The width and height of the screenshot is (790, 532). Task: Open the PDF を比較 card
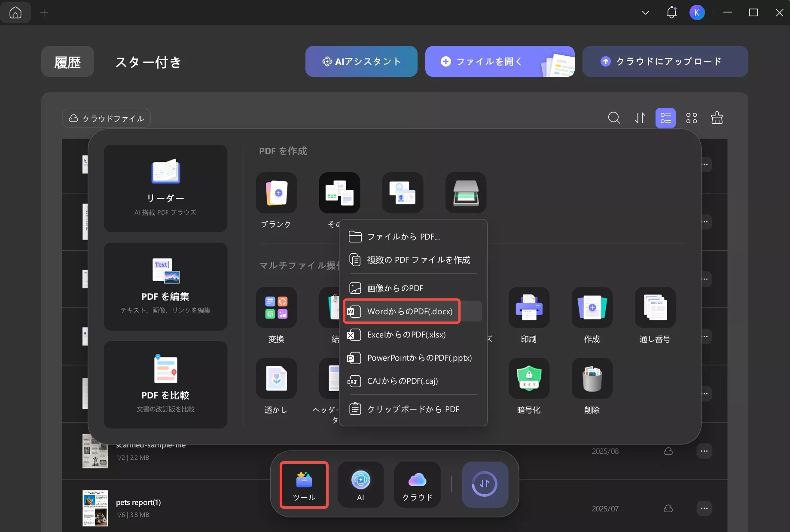(x=165, y=385)
